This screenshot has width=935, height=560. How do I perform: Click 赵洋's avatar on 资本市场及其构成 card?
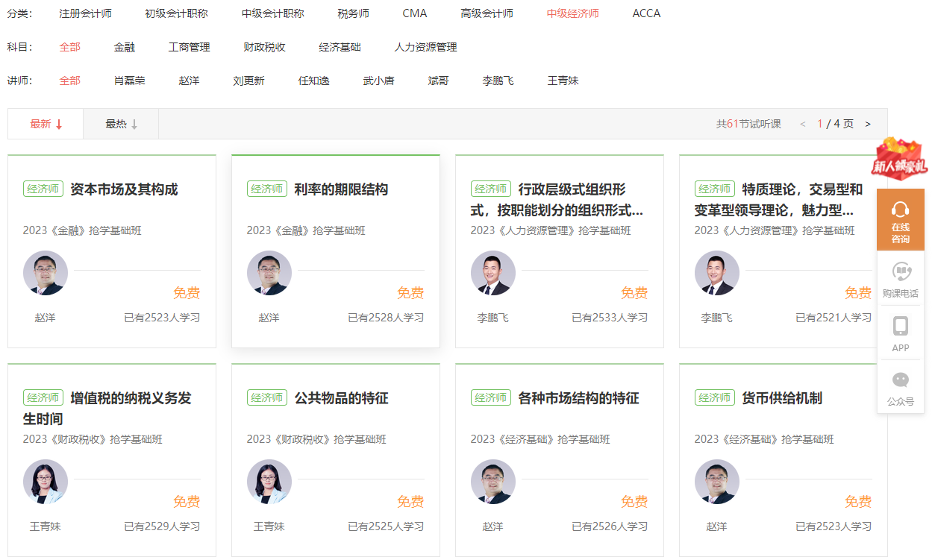pos(46,273)
